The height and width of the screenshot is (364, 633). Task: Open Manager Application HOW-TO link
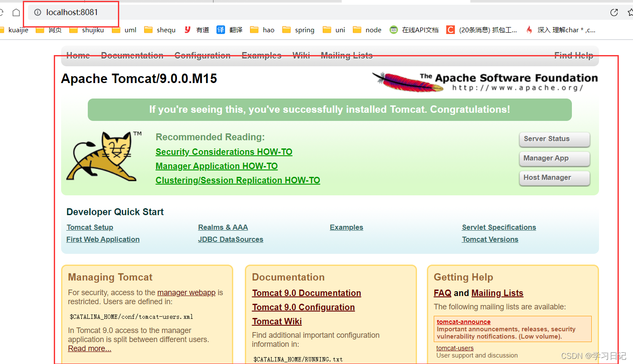tap(216, 166)
